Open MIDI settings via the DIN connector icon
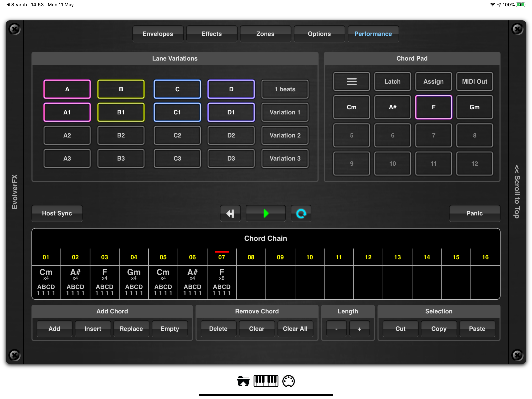 click(x=289, y=381)
